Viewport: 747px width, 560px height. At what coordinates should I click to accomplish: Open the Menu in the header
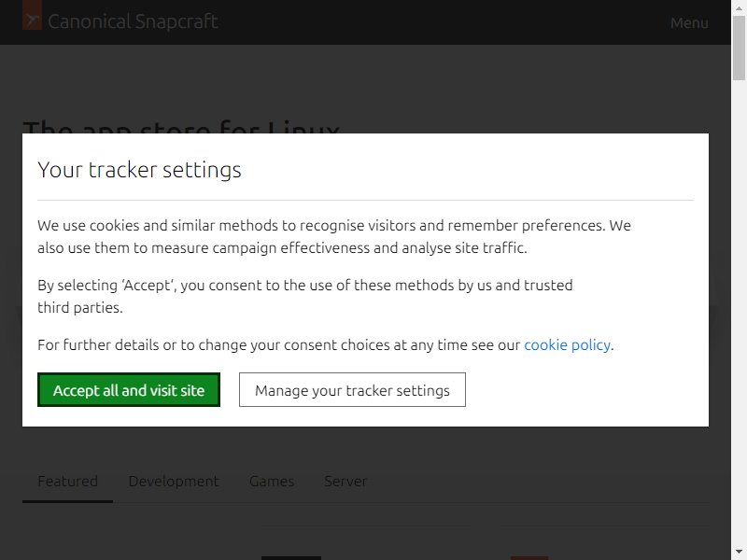point(689,22)
